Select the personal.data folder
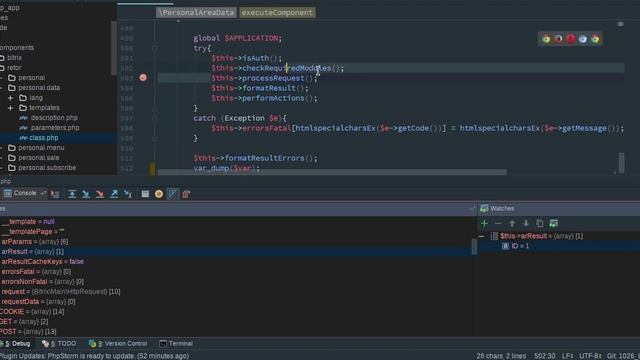The image size is (640, 360). coord(39,88)
